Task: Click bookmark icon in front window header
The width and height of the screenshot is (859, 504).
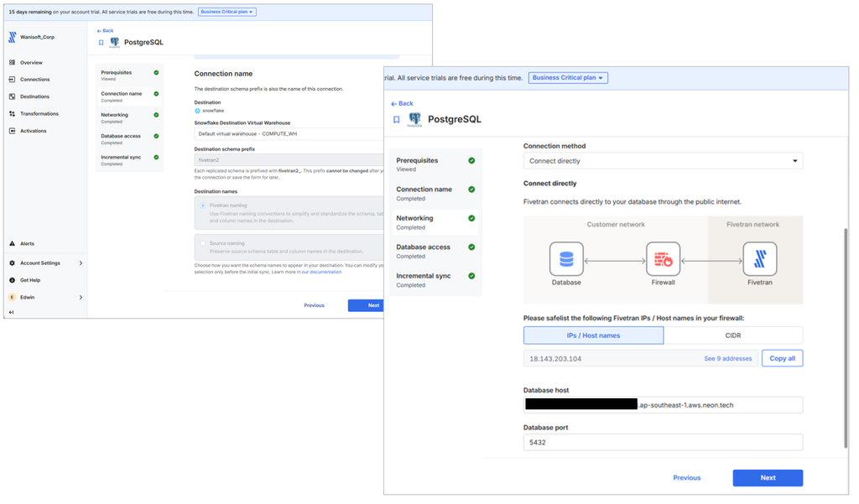Action: [396, 119]
